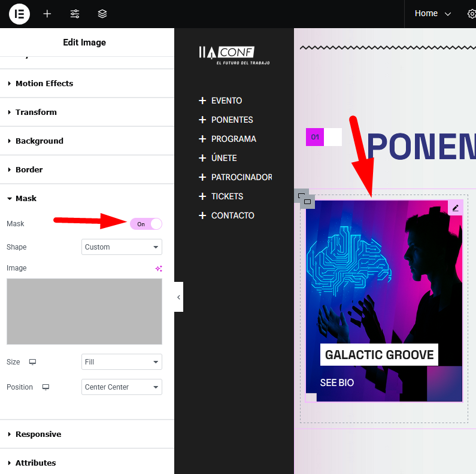Click the responsive device icon beside Size
Viewport: 476px width, 474px height.
coord(32,362)
